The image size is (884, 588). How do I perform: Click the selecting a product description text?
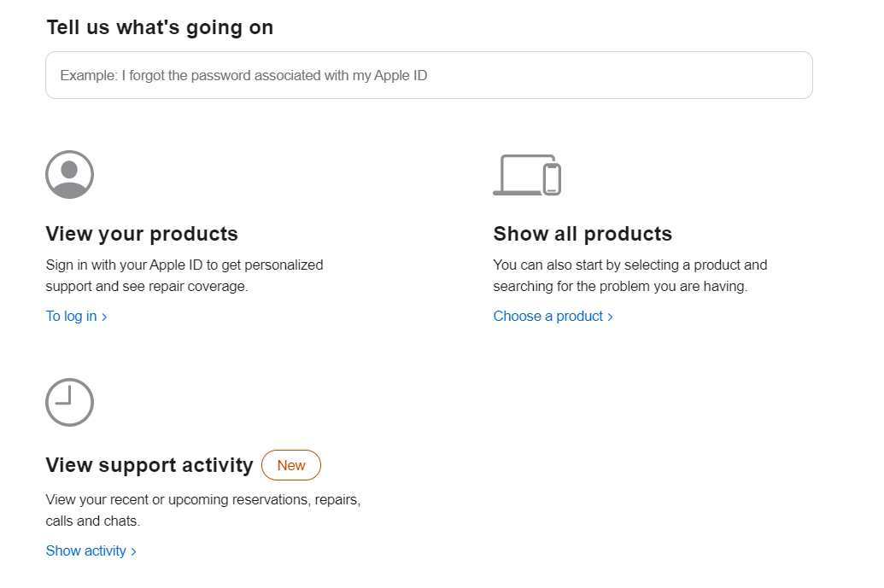(x=630, y=276)
